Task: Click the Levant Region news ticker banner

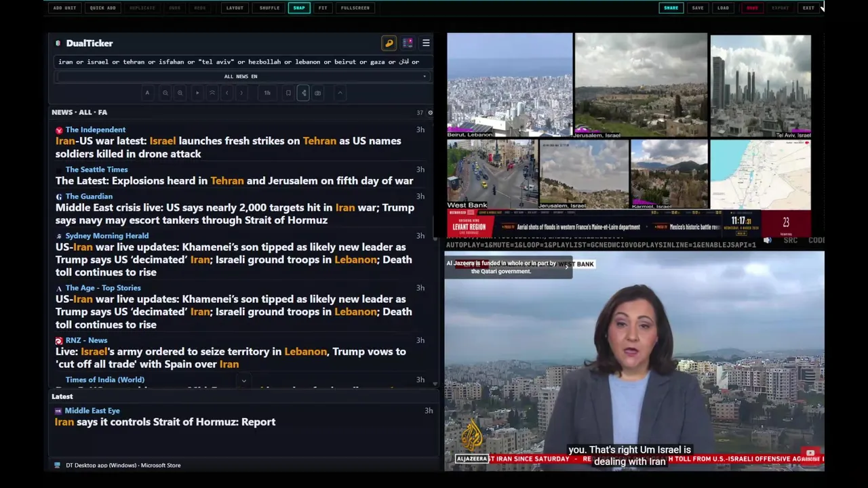Action: coord(629,224)
